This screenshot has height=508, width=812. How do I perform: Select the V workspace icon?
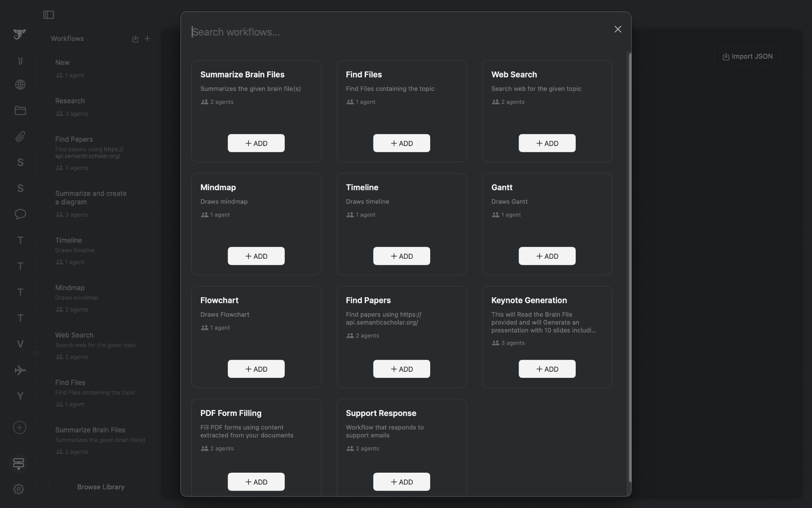pyautogui.click(x=20, y=344)
